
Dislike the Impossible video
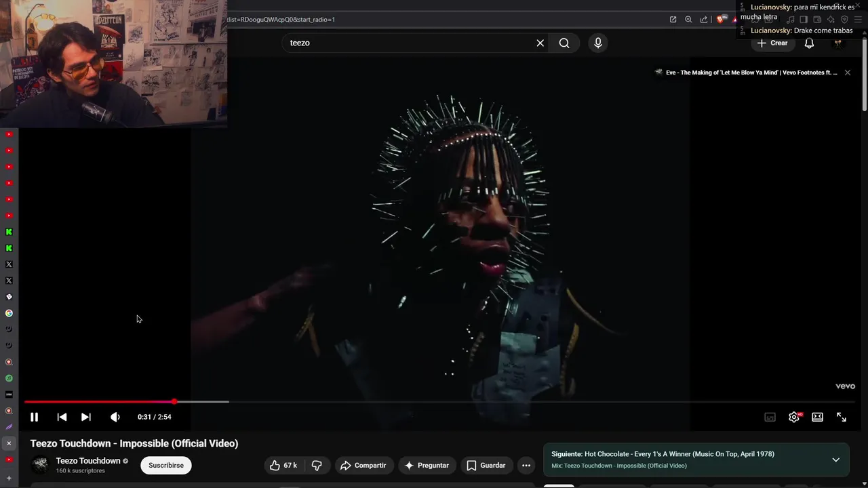[x=316, y=466]
